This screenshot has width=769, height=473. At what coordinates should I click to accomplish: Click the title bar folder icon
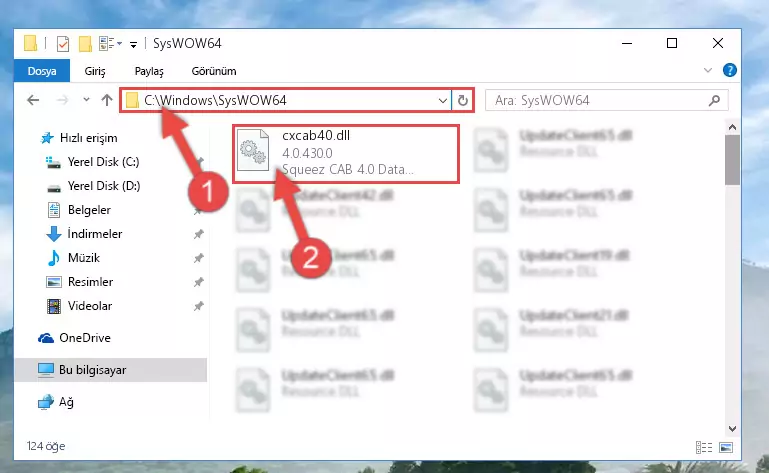(x=30, y=43)
